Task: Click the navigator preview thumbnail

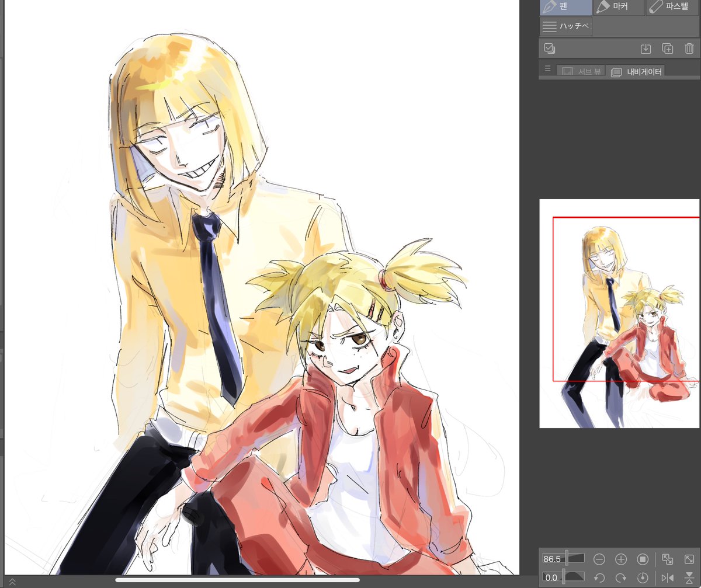Action: point(619,314)
